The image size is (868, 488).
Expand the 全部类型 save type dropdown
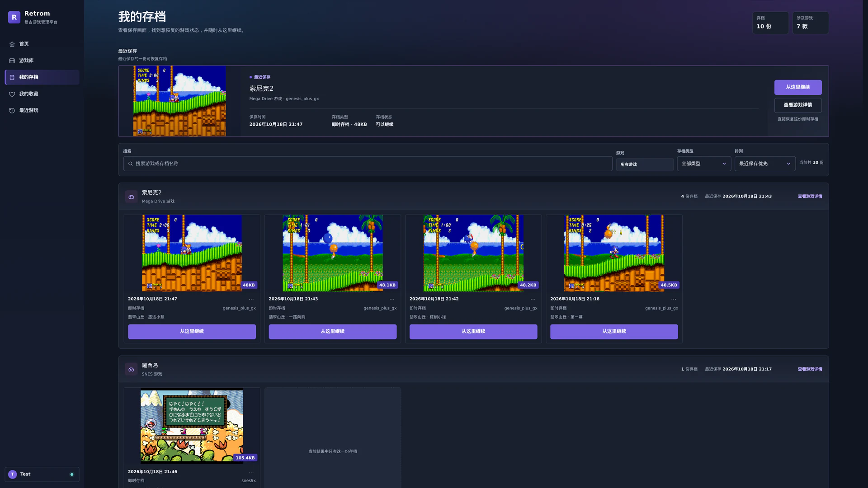tap(704, 164)
